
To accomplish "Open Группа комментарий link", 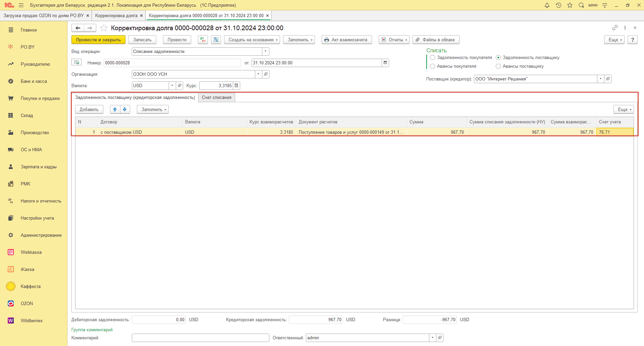I will click(x=92, y=330).
